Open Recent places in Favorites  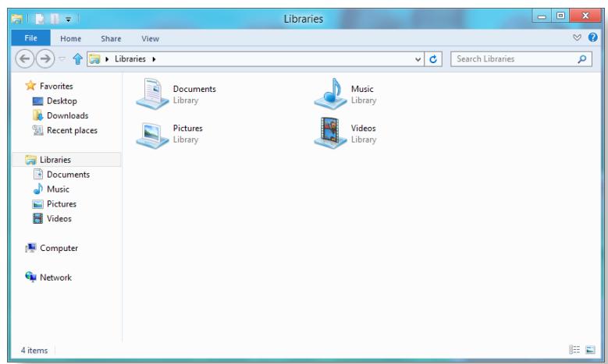[72, 130]
